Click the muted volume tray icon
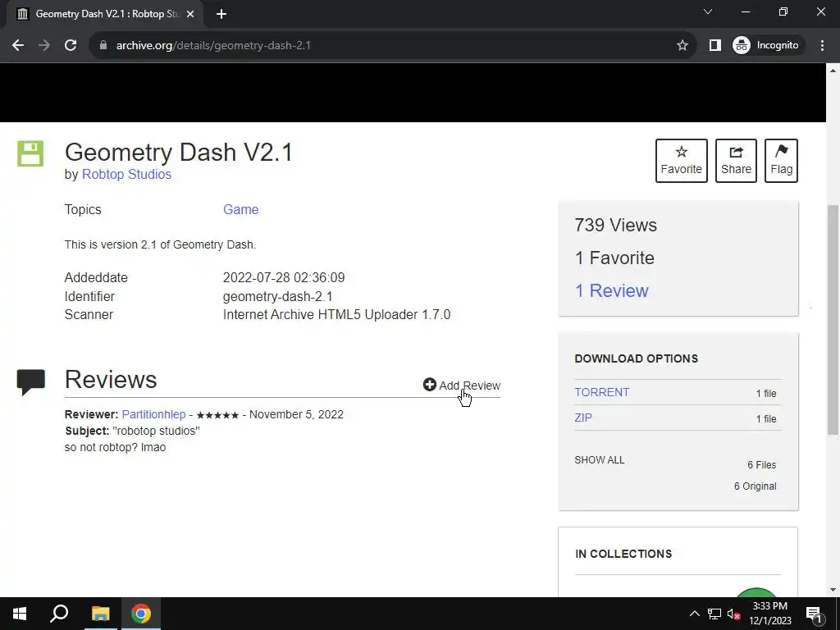 click(x=734, y=614)
